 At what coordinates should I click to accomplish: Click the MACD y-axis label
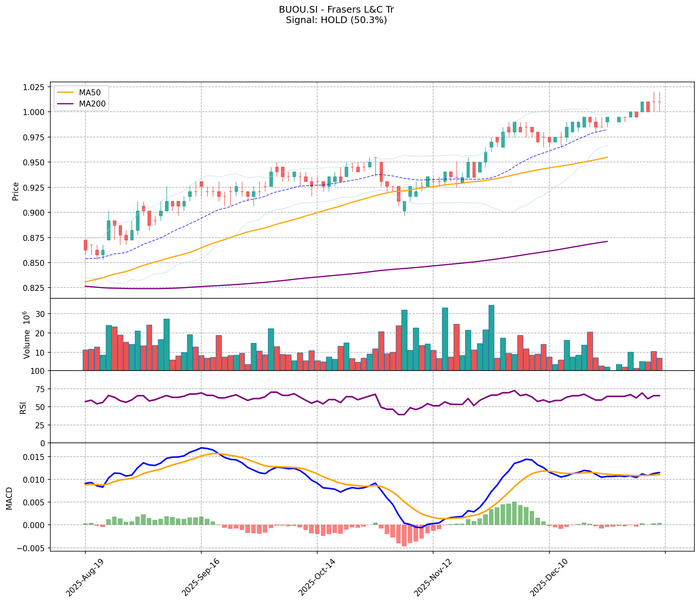(x=10, y=498)
